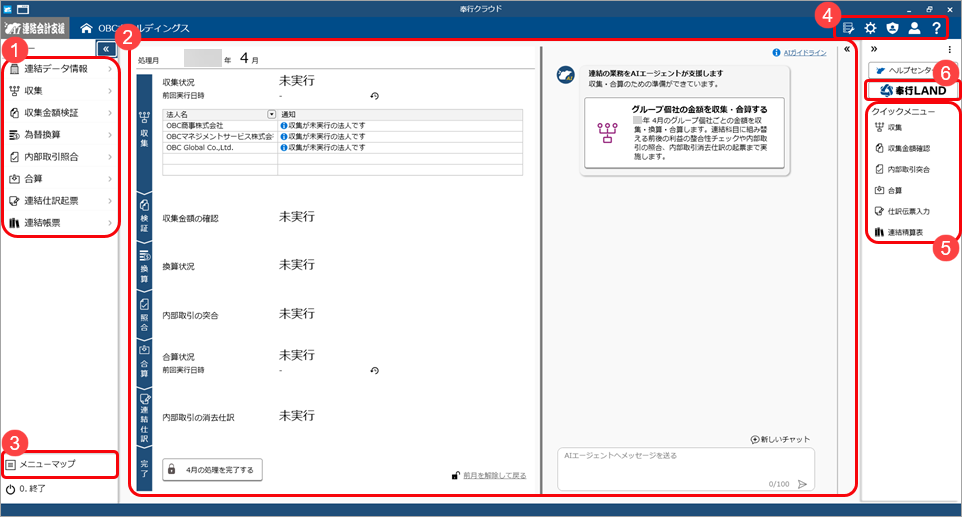This screenshot has height=517, width=962.
Task: Click the 連結会計支援 product logo
Action: pos(34,28)
